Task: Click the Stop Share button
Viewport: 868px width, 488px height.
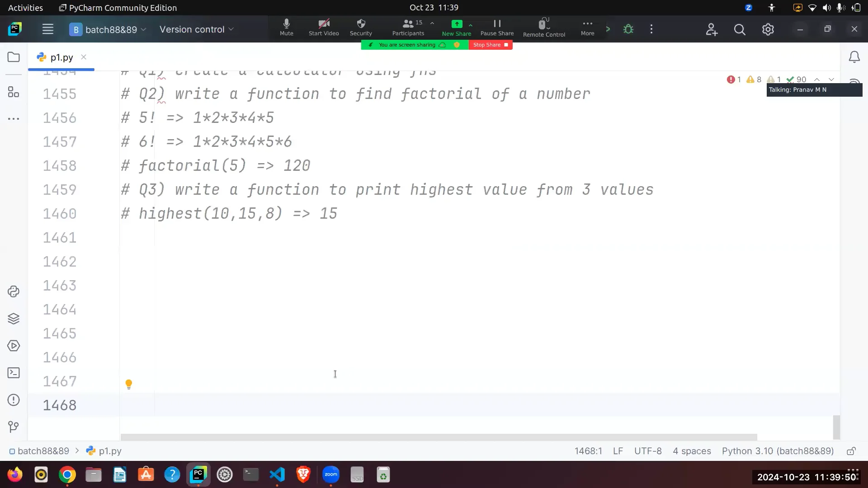Action: [491, 45]
